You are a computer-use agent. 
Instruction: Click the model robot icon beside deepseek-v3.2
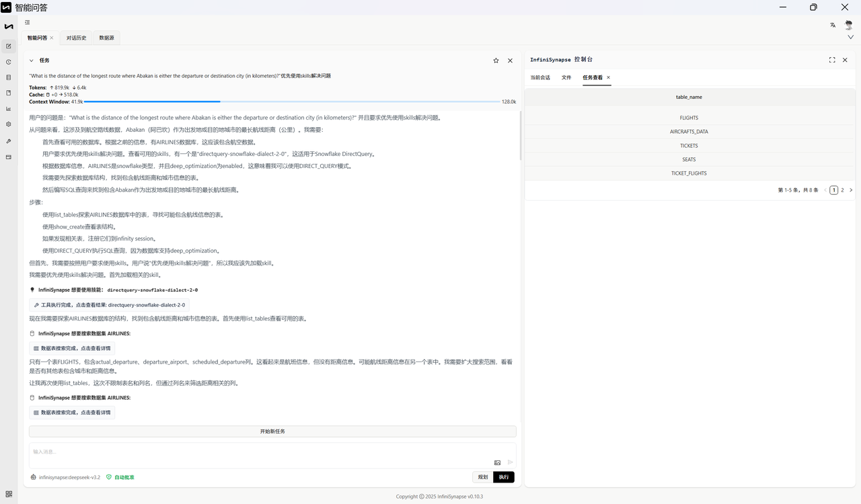(34, 477)
